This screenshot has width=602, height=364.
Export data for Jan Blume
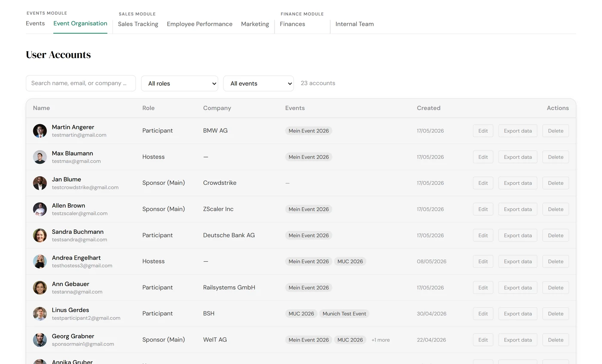518,183
